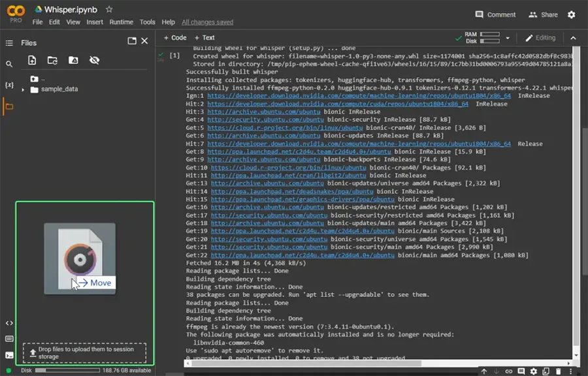Add a new code cell with + Code
The height and width of the screenshot is (376, 588).
pos(174,38)
